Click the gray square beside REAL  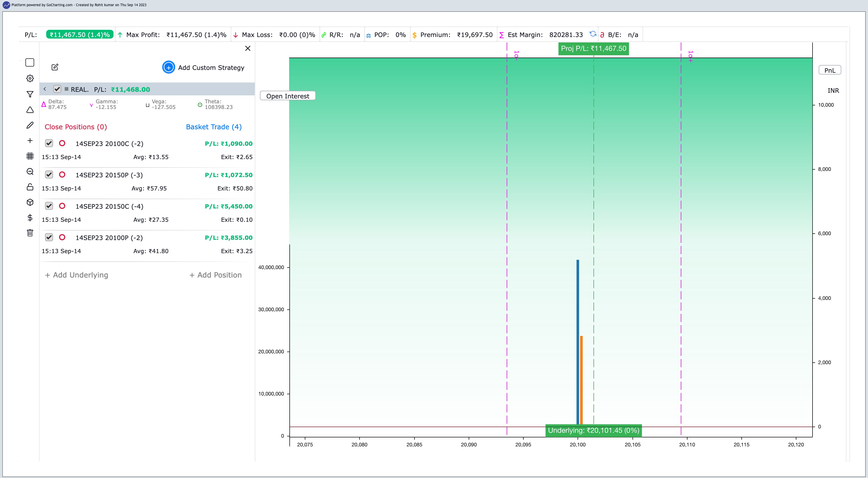point(66,89)
